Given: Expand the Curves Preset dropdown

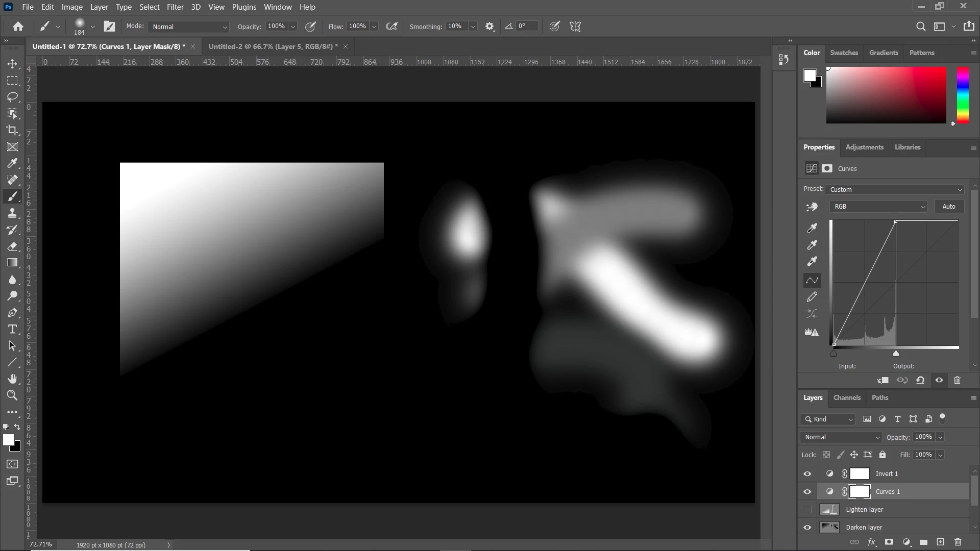Looking at the screenshot, I should pyautogui.click(x=895, y=189).
